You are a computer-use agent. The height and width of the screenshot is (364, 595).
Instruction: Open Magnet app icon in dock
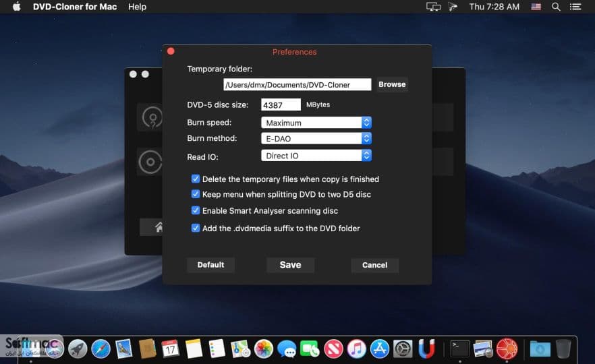[426, 348]
